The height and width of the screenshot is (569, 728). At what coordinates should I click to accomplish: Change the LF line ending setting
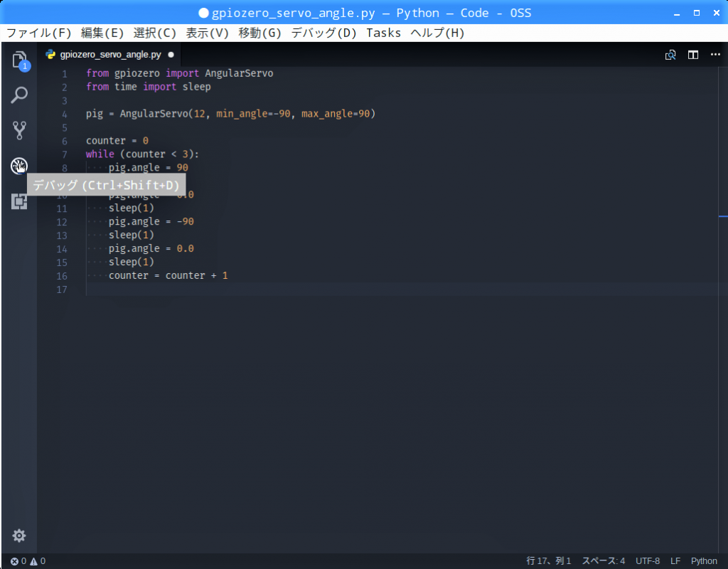pyautogui.click(x=675, y=561)
